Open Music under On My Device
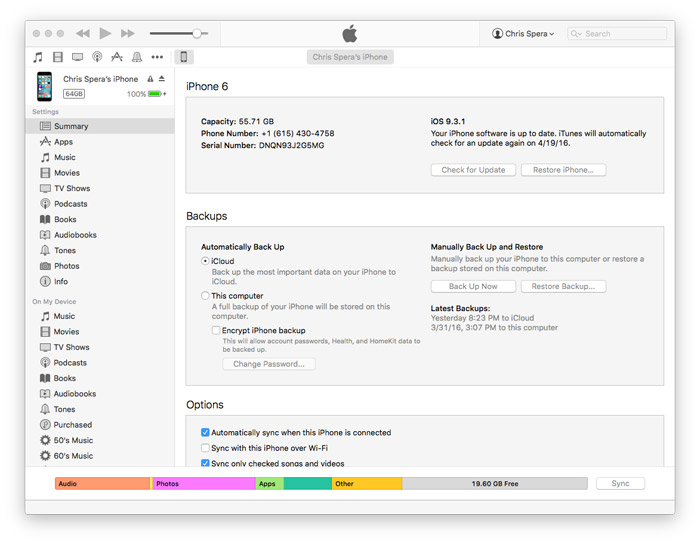The image size is (700, 544). 100,316
